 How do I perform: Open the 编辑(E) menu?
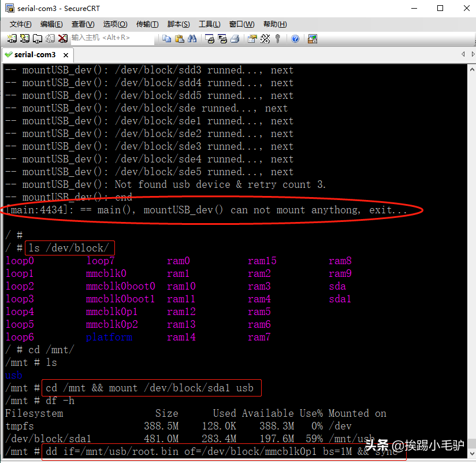(x=51, y=24)
